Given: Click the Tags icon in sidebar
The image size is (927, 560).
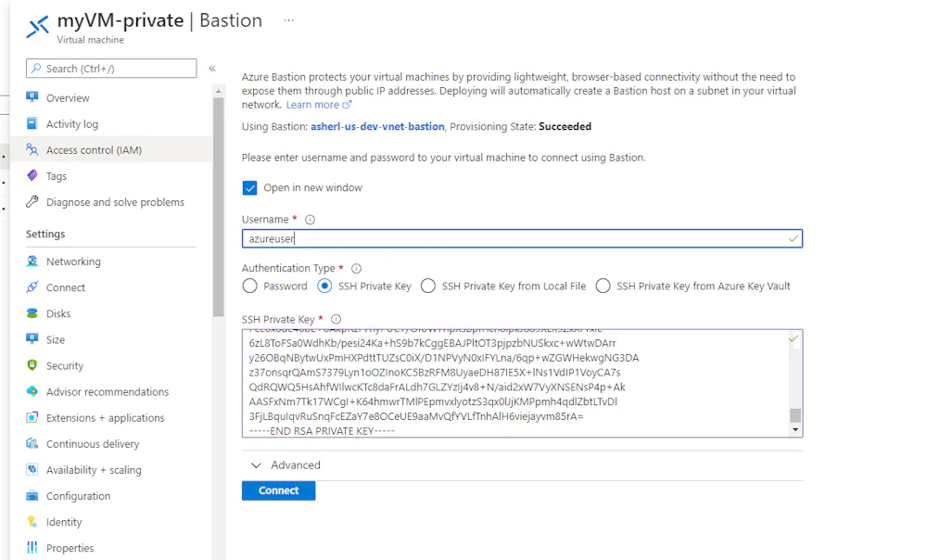Looking at the screenshot, I should 32,175.
